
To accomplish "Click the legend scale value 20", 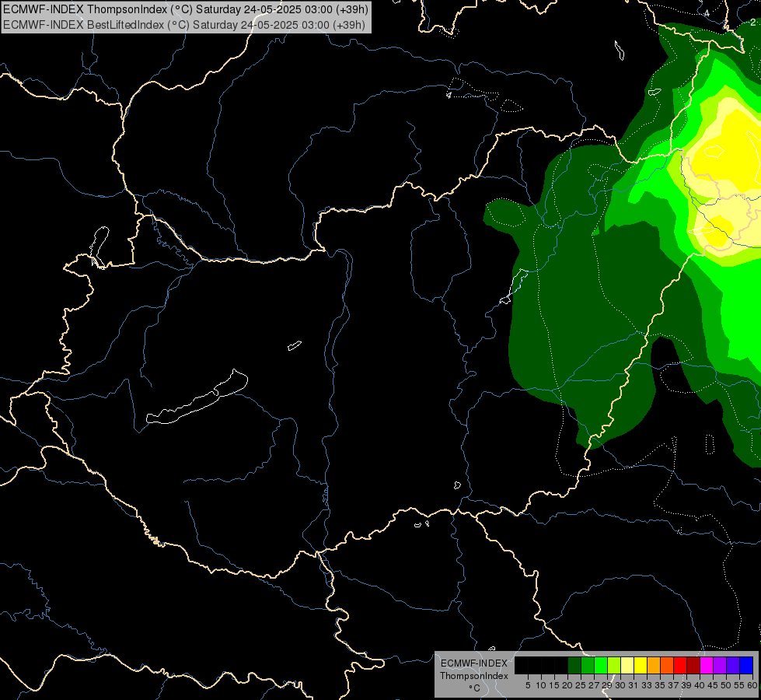I will click(567, 685).
